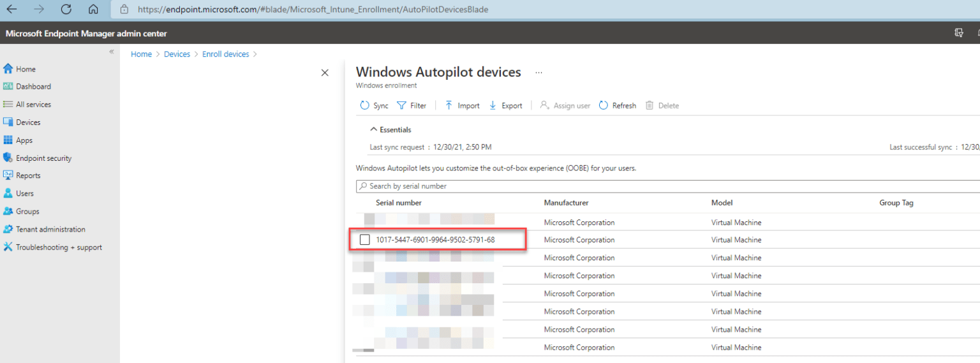This screenshot has width=980, height=363.
Task: Click the browser back arrow
Action: click(11, 10)
